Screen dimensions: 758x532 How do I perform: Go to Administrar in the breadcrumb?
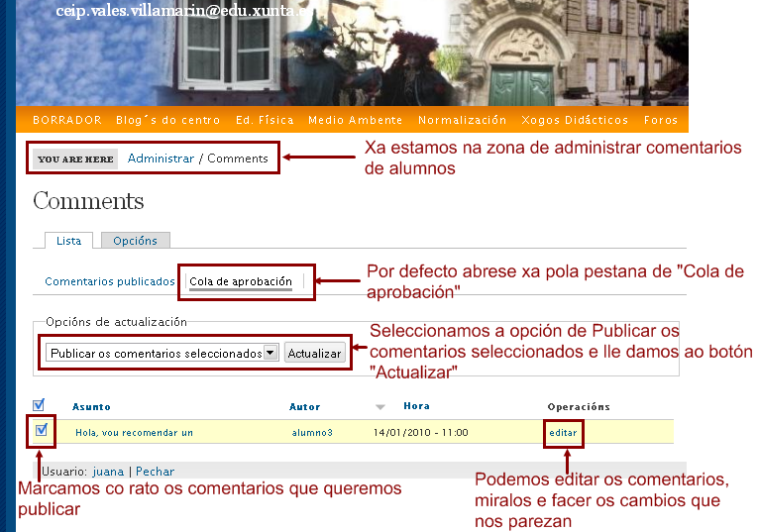coord(161,159)
